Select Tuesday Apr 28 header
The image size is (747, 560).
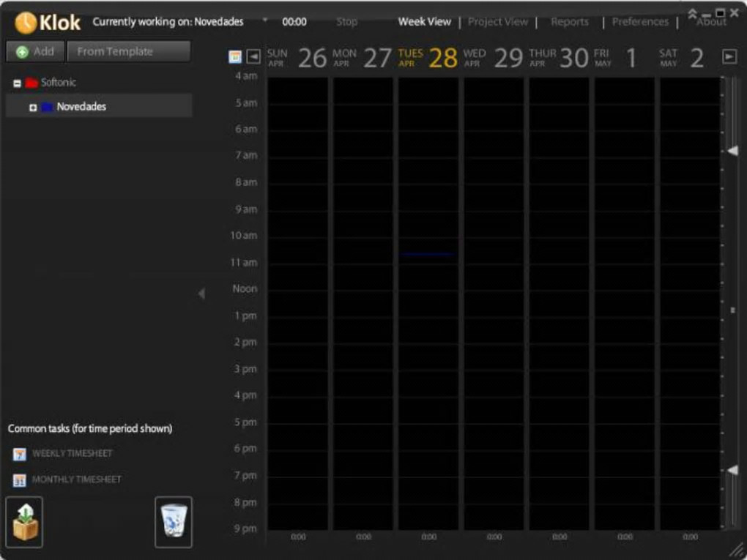click(428, 58)
